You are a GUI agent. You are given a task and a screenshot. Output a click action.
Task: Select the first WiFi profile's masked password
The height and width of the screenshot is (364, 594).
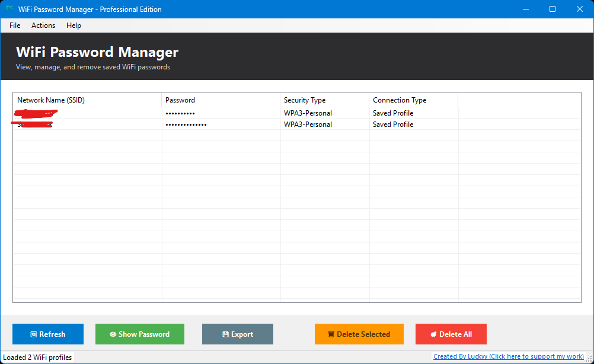click(180, 113)
